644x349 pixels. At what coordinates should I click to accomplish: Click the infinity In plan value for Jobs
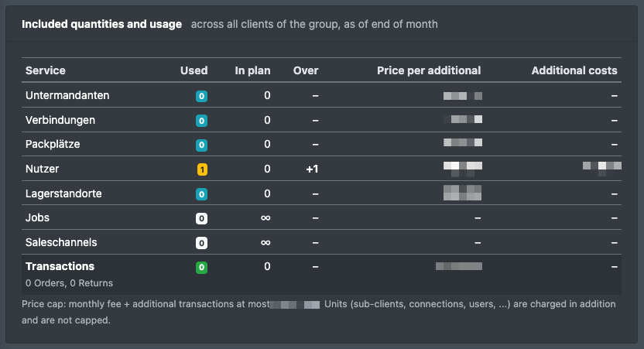click(265, 218)
